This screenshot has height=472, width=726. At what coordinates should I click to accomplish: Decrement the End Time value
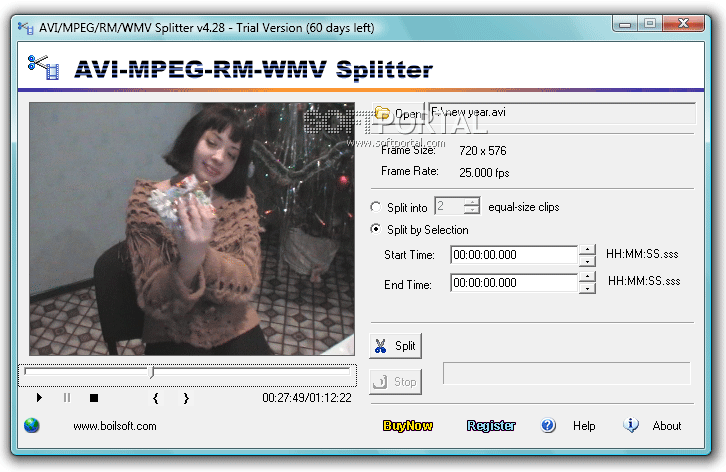tap(587, 288)
